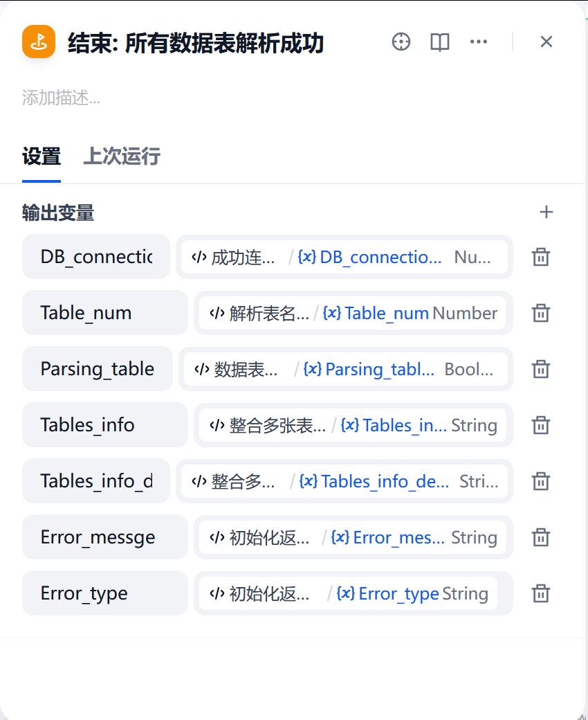Click the </> expression icon on the DB_connection row
The height and width of the screenshot is (720, 588).
201,257
